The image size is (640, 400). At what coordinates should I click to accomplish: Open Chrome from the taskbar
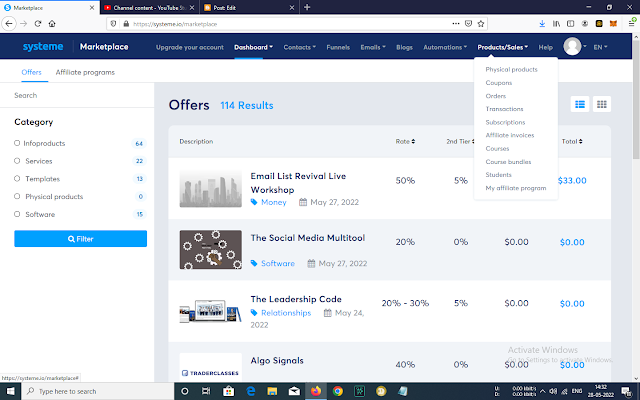[x=338, y=391]
